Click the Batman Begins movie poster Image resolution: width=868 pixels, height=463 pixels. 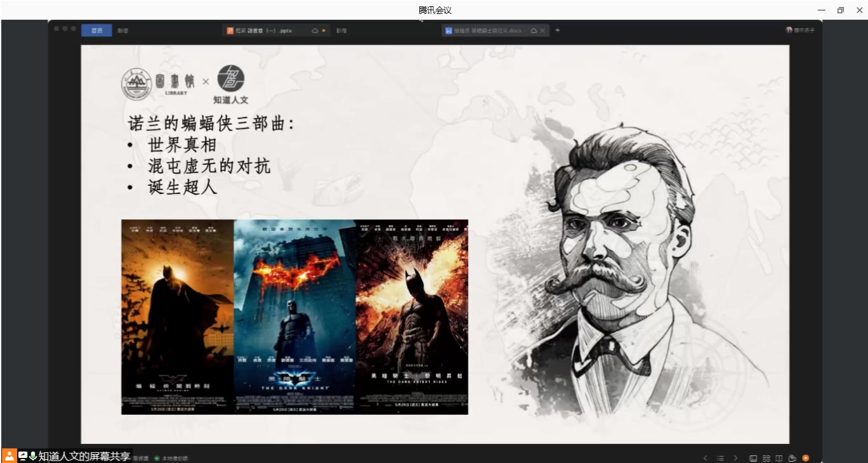tap(178, 317)
